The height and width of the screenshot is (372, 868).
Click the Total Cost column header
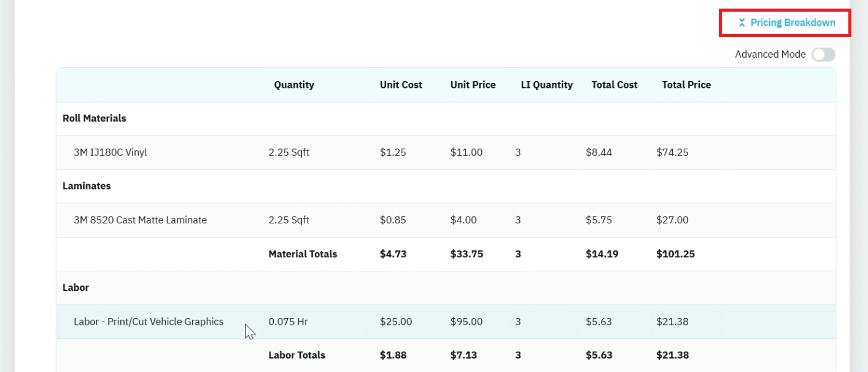(614, 85)
